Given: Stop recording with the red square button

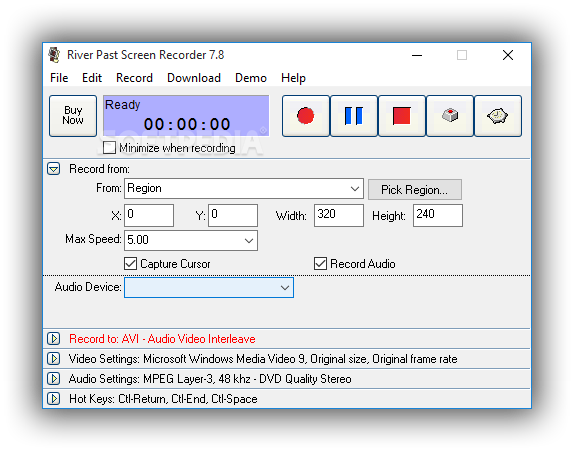Looking at the screenshot, I should coord(402,116).
